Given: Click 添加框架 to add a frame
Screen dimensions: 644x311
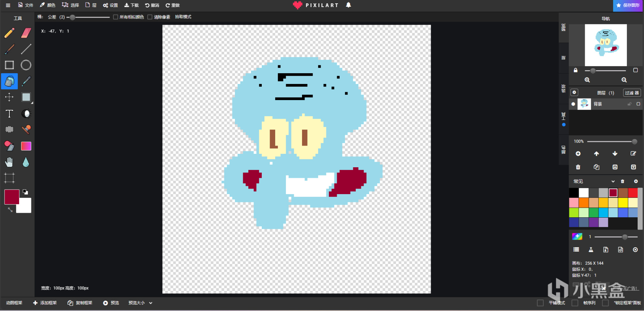Looking at the screenshot, I should 45,303.
